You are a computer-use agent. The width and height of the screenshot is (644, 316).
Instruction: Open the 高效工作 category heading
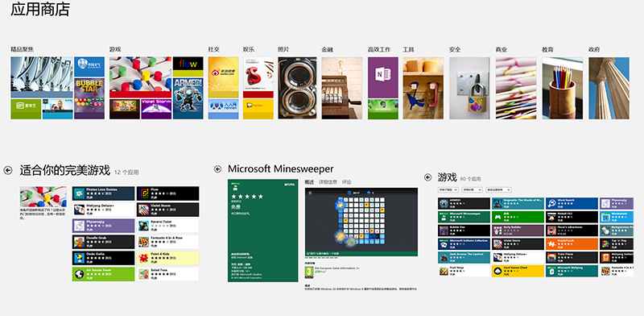pos(379,49)
